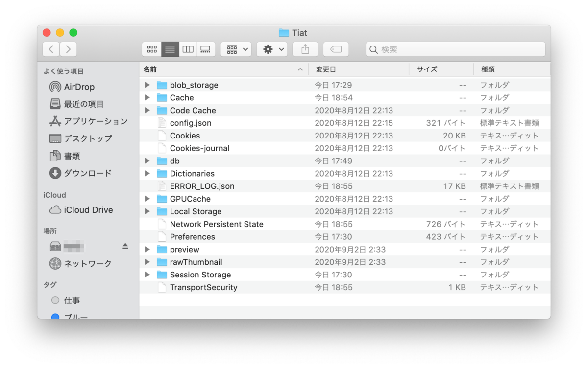Click the Edit Tags toolbar button
Viewport: 588px width, 368px height.
tap(336, 49)
